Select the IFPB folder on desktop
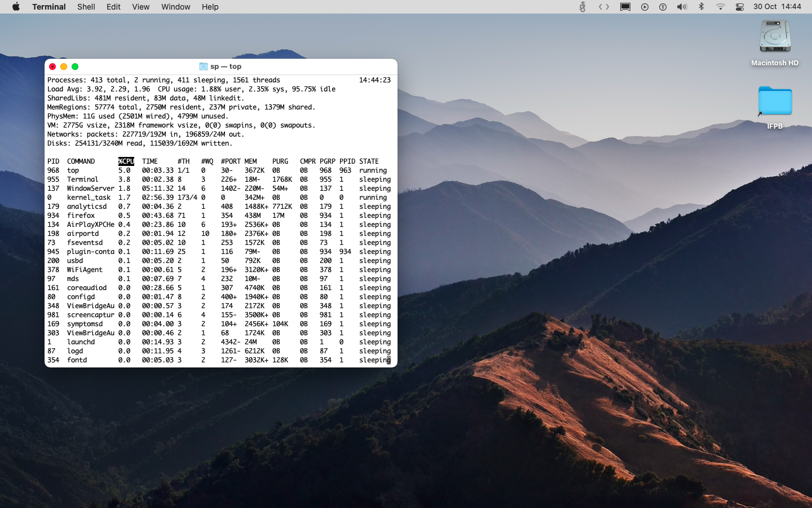The width and height of the screenshot is (812, 508). (x=775, y=107)
